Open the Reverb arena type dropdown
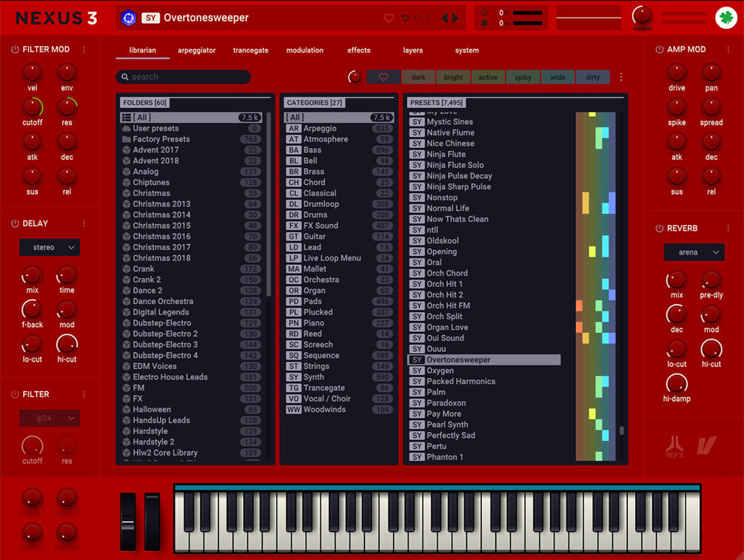Image resolution: width=744 pixels, height=560 pixels. tap(694, 252)
